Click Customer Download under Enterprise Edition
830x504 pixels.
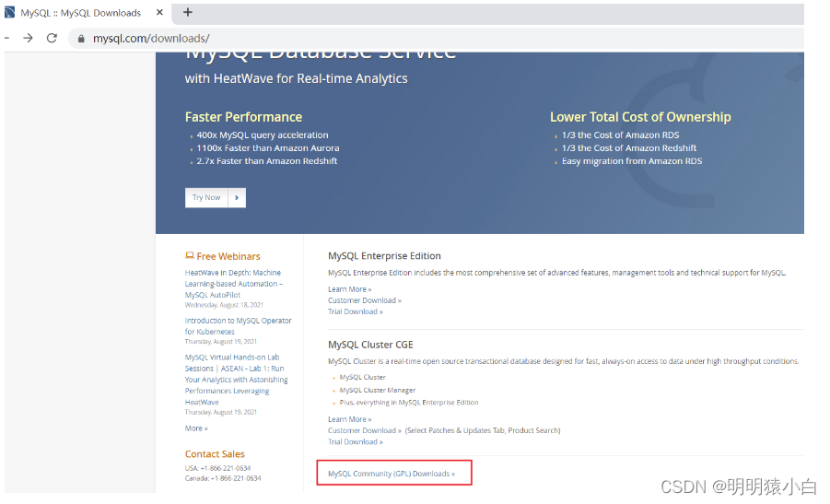tap(365, 300)
